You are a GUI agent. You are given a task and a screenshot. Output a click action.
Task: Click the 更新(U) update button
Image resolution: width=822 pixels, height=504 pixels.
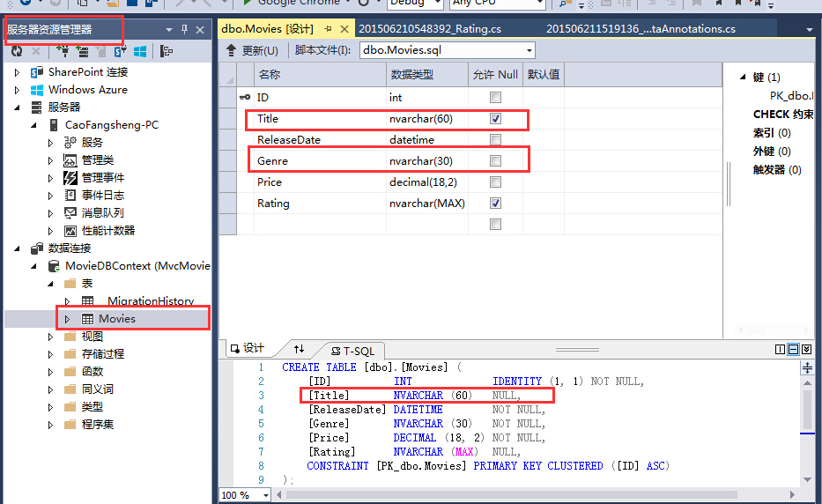click(x=252, y=50)
